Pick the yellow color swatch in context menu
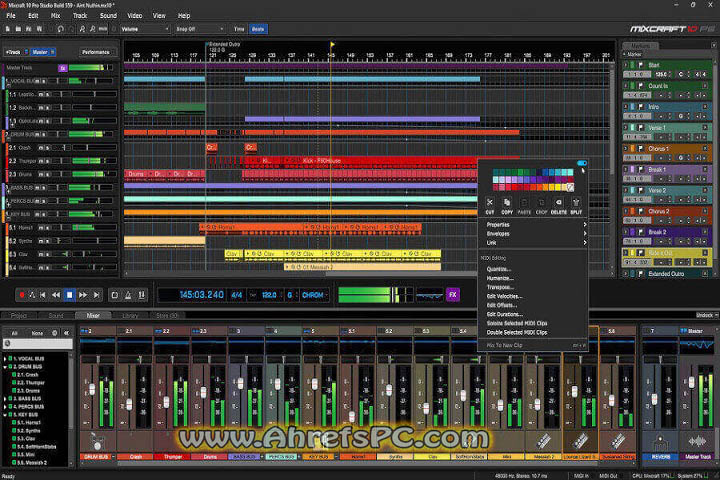Screen dimensions: 720x480 coord(558,187)
